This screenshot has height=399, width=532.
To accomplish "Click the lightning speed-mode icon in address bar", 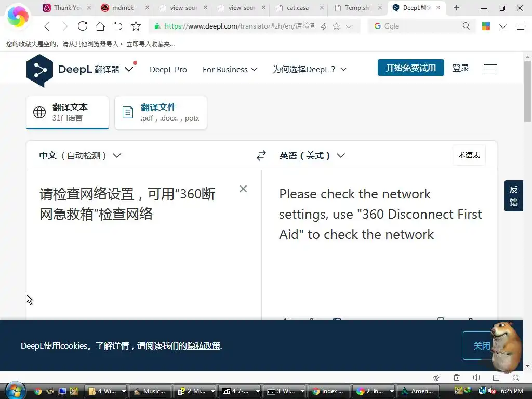I will [x=324, y=26].
